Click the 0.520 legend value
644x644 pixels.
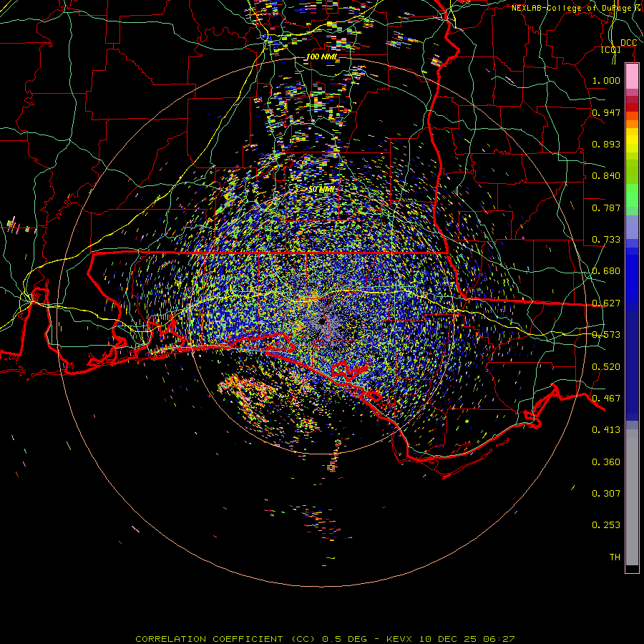coord(606,367)
